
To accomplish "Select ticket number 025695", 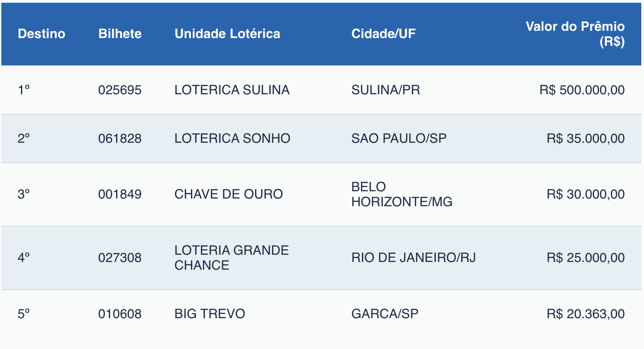I will [120, 90].
